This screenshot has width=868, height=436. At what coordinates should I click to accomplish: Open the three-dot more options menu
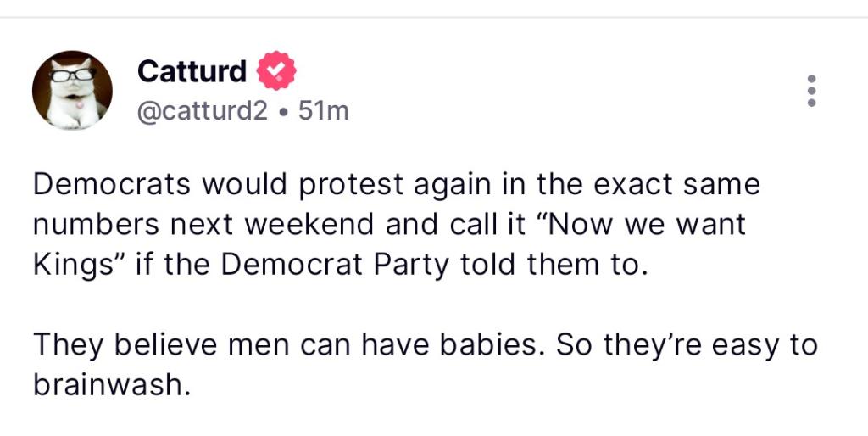tap(811, 90)
